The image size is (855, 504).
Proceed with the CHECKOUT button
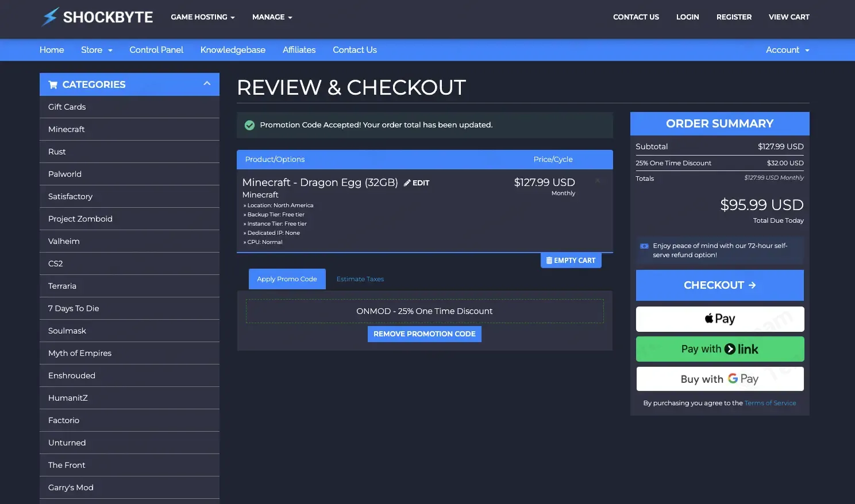click(x=719, y=285)
